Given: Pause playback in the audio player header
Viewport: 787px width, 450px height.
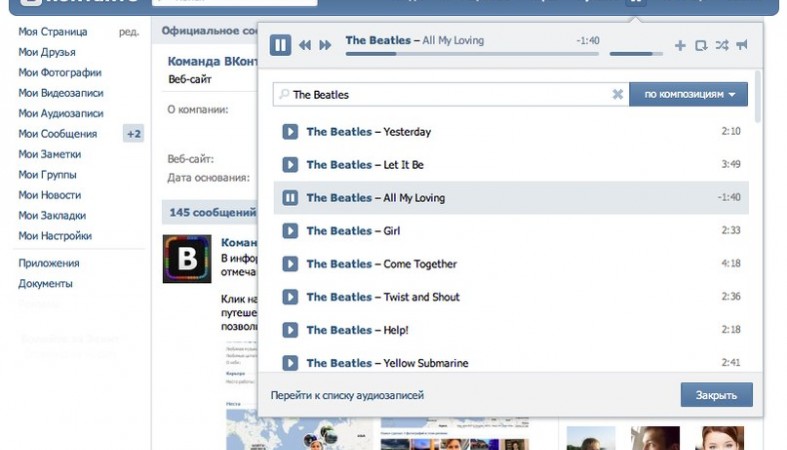Looking at the screenshot, I should (280, 45).
